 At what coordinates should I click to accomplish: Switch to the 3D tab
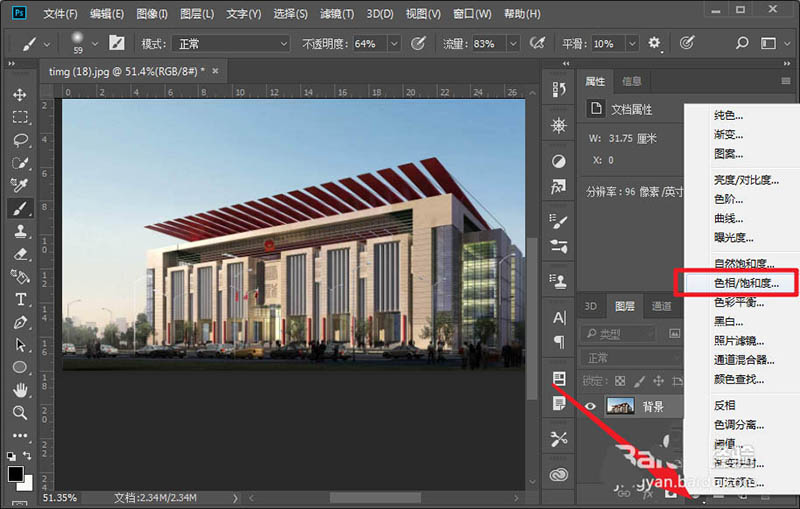coord(590,306)
